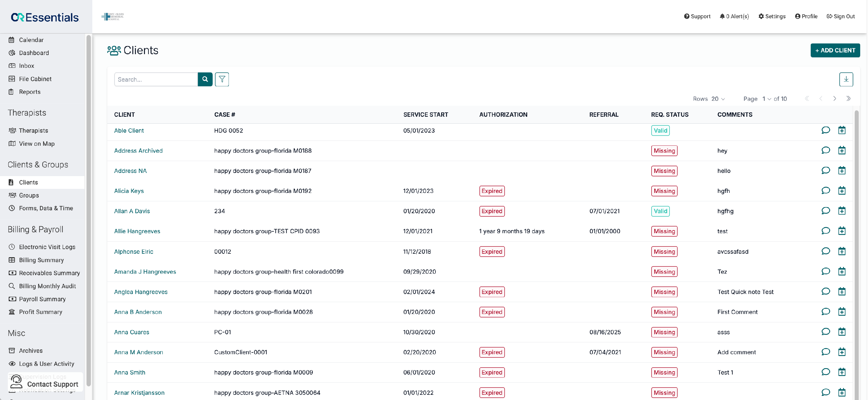
Task: Open comment bubble for Anna M Anderson
Action: [x=825, y=352]
